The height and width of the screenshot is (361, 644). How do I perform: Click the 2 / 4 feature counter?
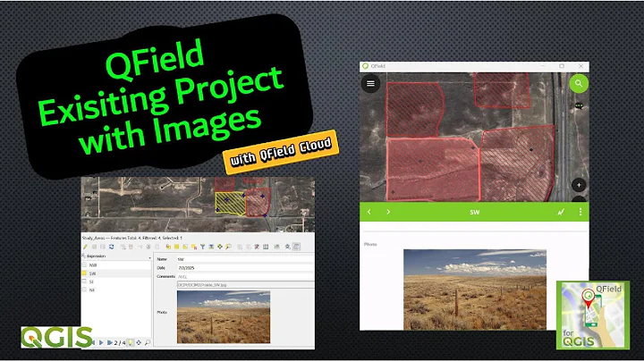120,342
